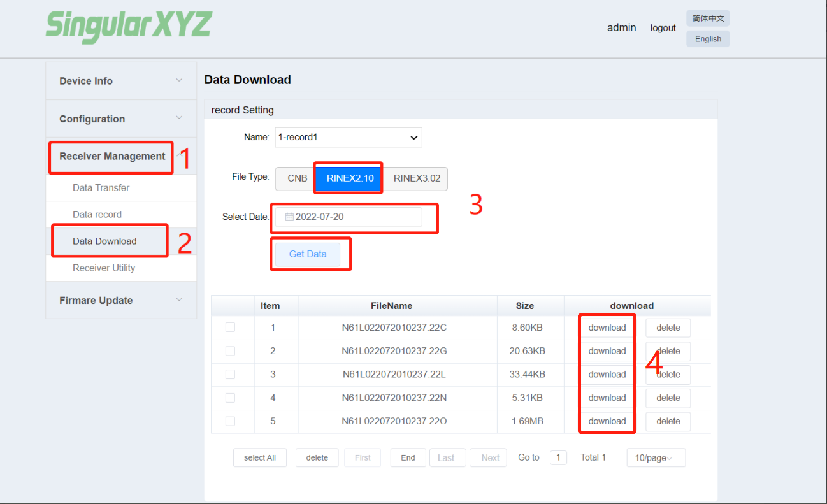
Task: Click the SingularXYZ logo
Action: click(x=128, y=26)
